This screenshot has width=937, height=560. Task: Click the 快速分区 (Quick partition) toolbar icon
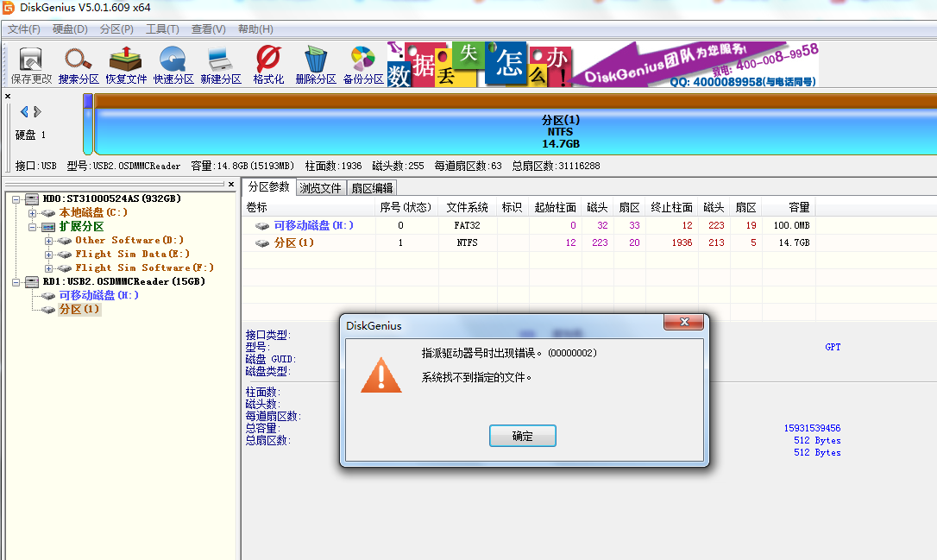pos(173,66)
